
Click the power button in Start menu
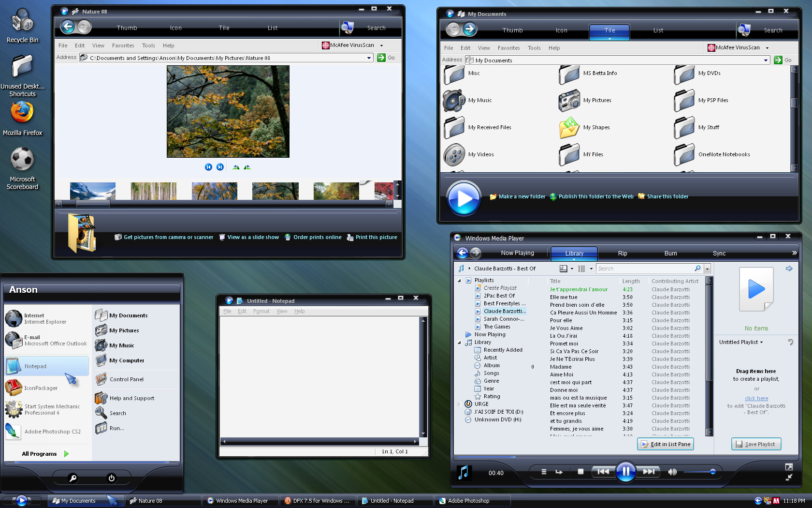click(112, 478)
